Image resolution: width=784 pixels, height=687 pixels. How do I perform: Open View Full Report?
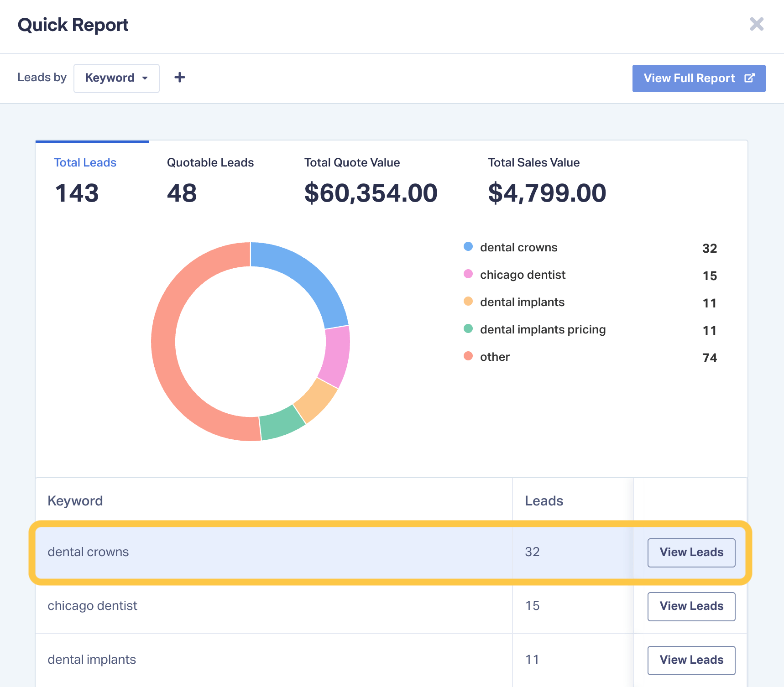coord(699,78)
